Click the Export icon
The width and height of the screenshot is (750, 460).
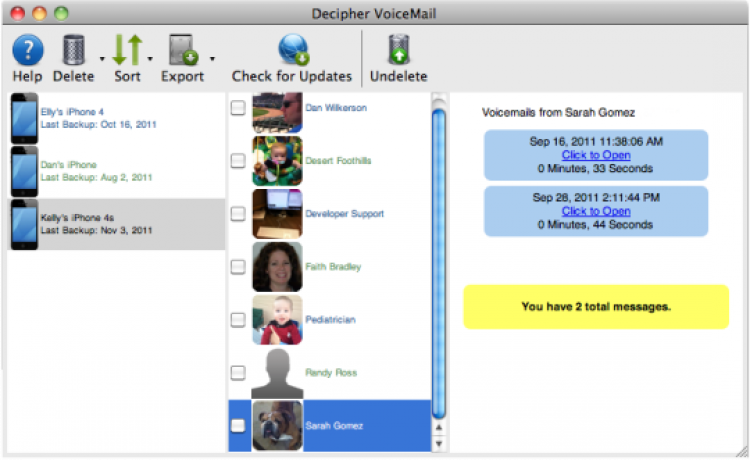tap(182, 50)
